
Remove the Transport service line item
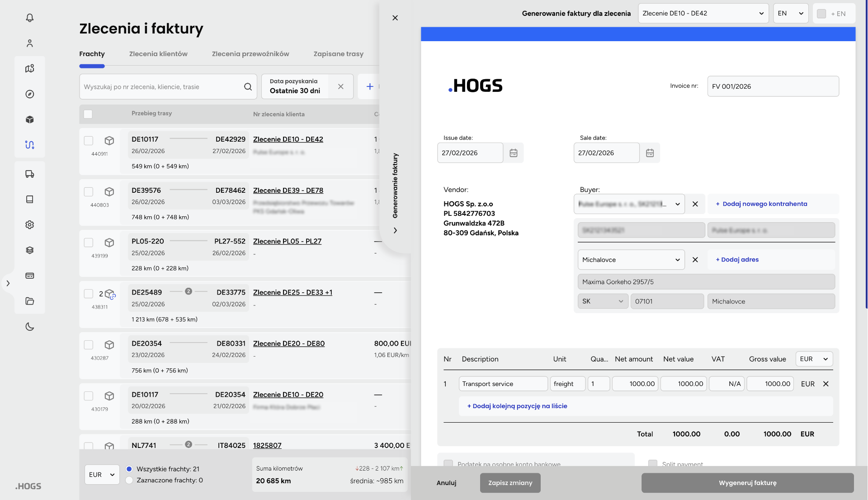point(826,384)
